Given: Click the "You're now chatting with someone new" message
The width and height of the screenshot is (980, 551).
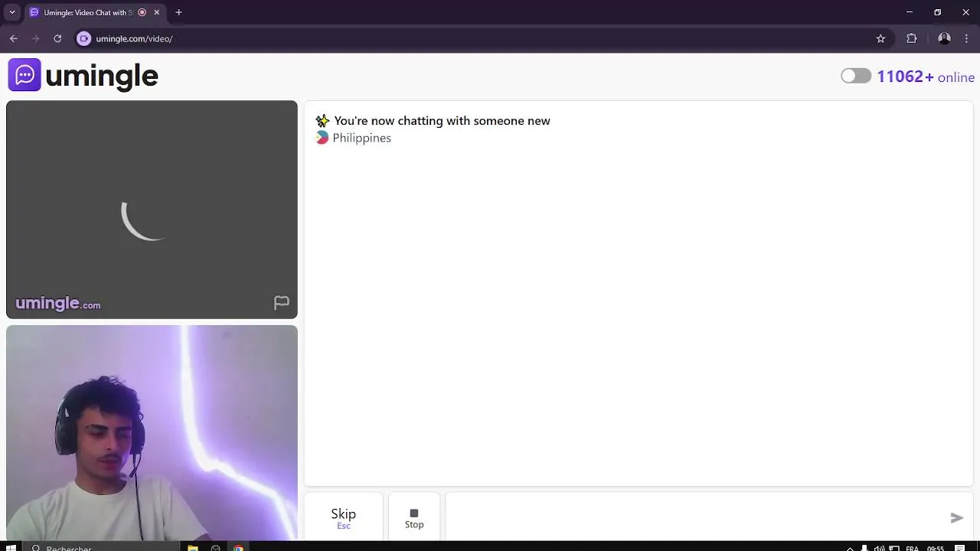Looking at the screenshot, I should coord(442,121).
